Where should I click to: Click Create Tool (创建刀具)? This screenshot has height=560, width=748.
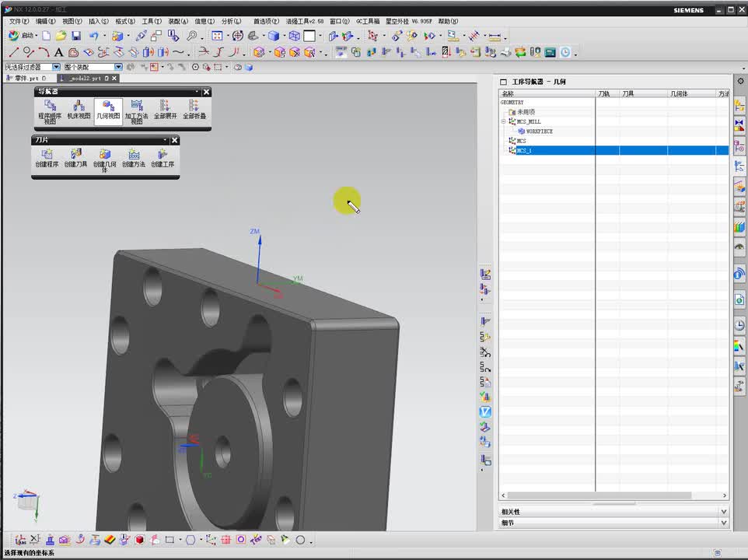pos(76,158)
